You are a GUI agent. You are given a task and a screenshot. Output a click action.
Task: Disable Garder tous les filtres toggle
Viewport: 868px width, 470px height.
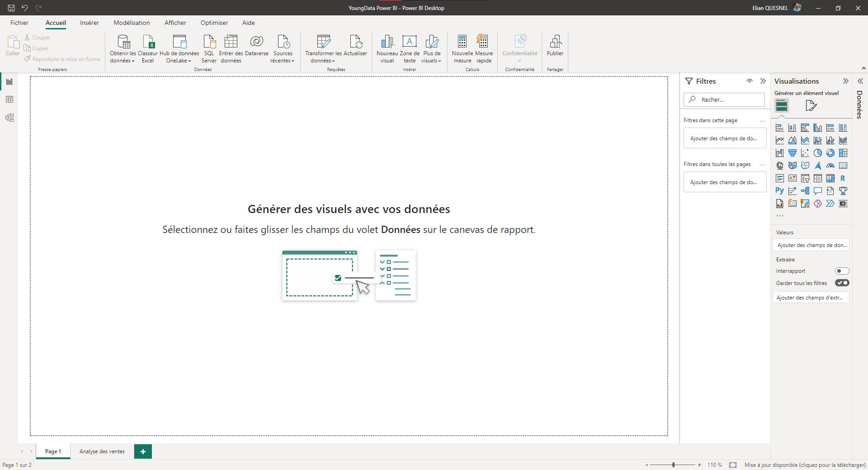842,283
